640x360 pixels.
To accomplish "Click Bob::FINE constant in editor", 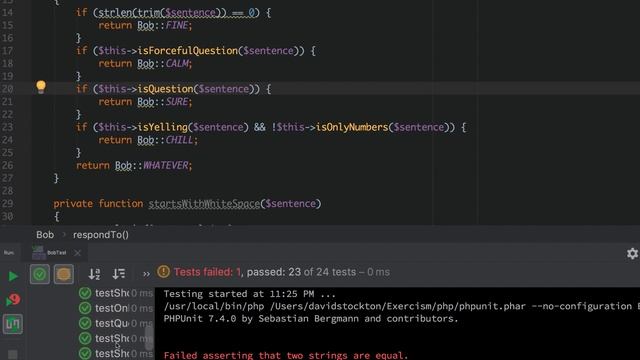I will [x=164, y=26].
